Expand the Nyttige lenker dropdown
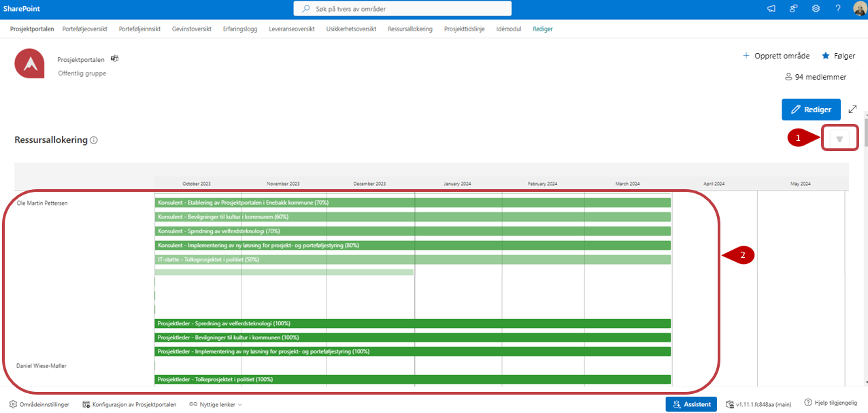Viewport: 868px width, 413px height. [216, 404]
